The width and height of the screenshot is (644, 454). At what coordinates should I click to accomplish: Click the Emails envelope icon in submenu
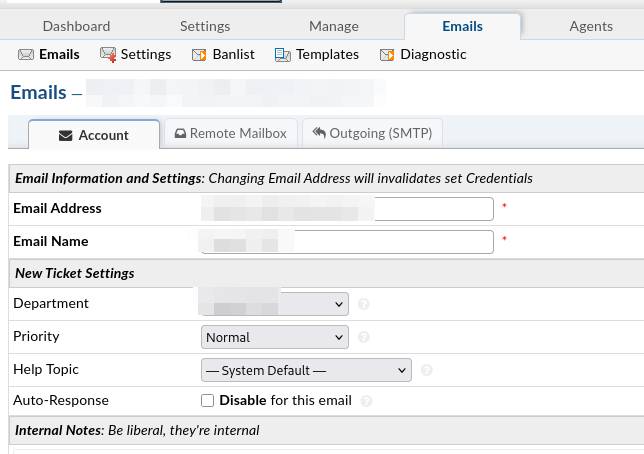click(25, 55)
